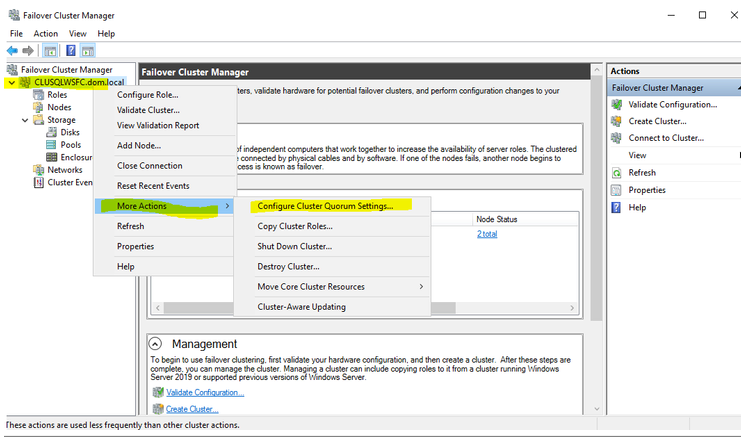741x437 pixels.
Task: Click the blue Help toolbar icon
Action: [71, 51]
